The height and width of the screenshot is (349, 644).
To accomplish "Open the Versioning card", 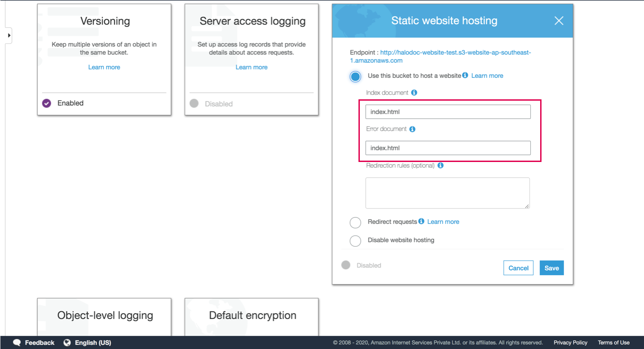I will (x=104, y=60).
